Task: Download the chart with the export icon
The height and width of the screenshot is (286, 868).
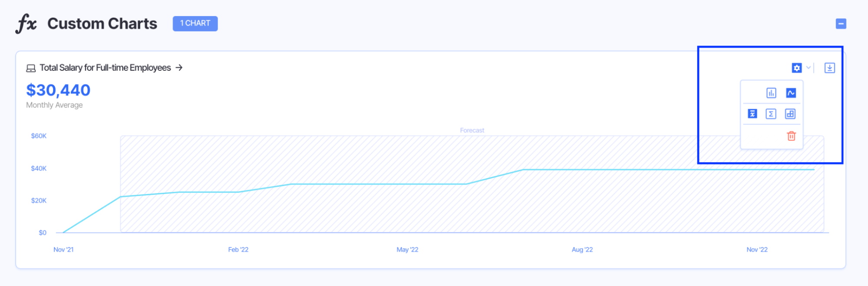Action: coord(830,68)
